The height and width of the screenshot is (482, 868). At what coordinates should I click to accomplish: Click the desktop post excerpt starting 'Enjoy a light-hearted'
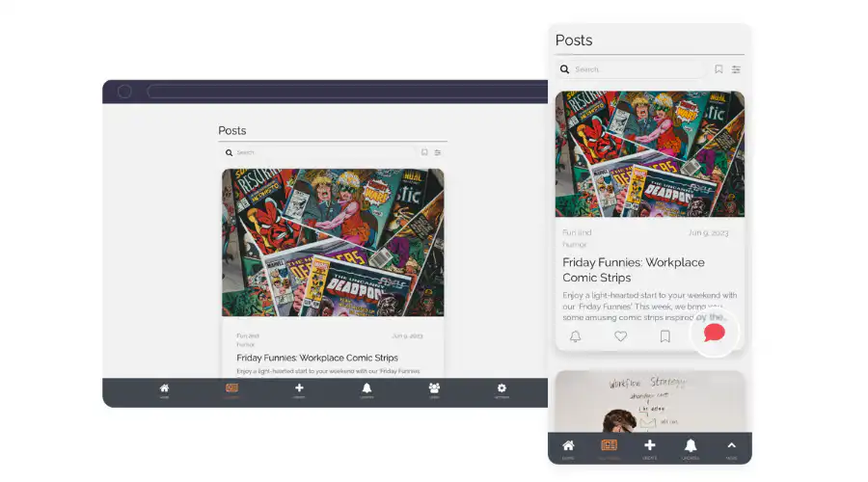(328, 371)
